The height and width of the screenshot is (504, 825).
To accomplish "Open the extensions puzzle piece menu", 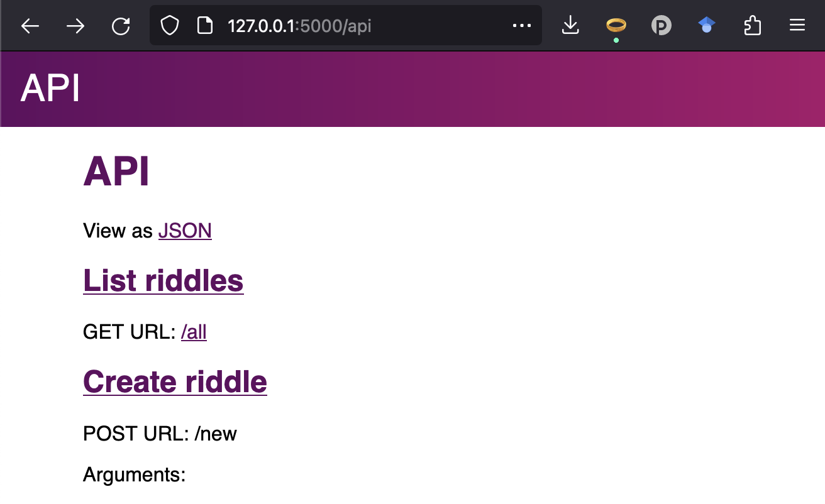I will (x=752, y=26).
